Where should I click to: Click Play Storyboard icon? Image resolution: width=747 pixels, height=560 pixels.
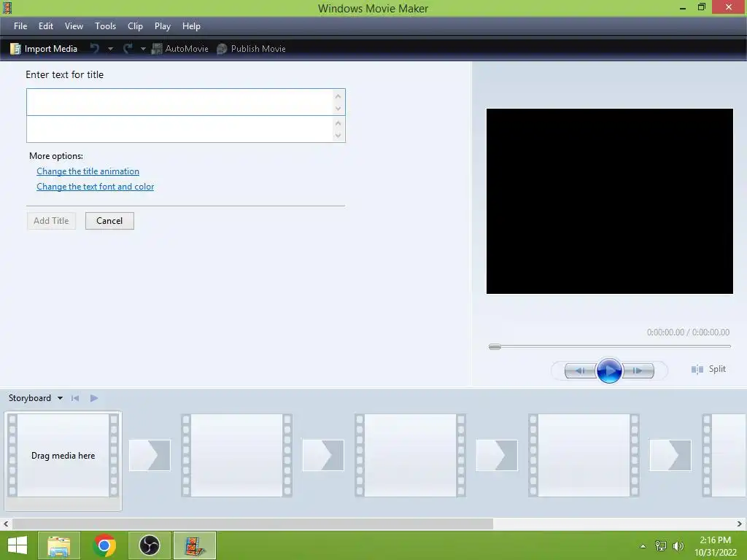(x=94, y=398)
